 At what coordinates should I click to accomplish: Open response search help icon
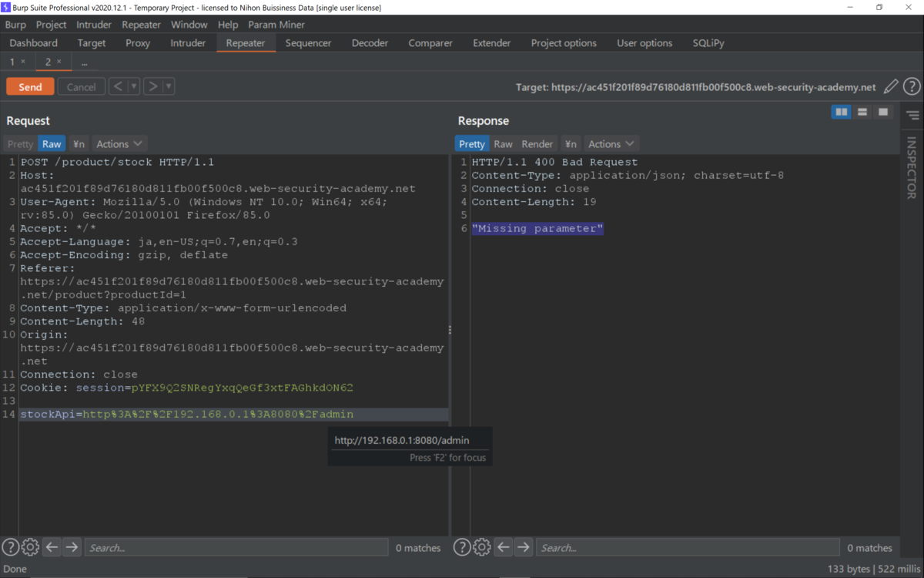tap(462, 547)
